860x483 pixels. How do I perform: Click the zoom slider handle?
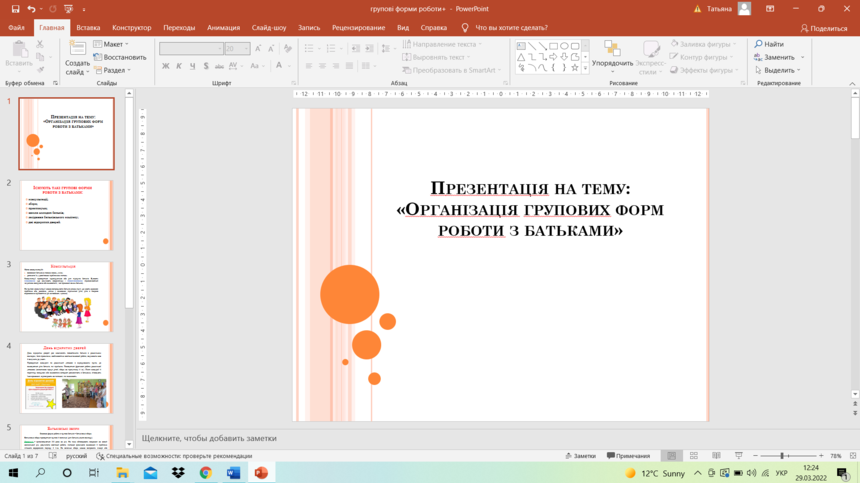coord(782,456)
